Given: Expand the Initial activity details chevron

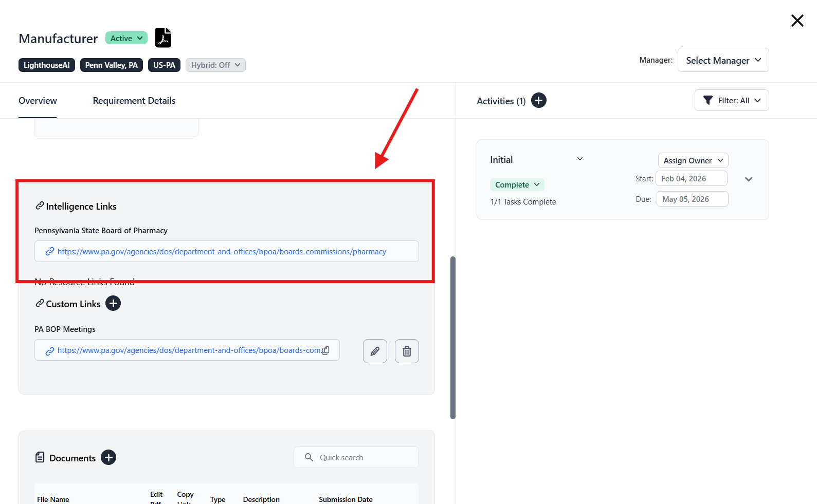Looking at the screenshot, I should point(749,179).
